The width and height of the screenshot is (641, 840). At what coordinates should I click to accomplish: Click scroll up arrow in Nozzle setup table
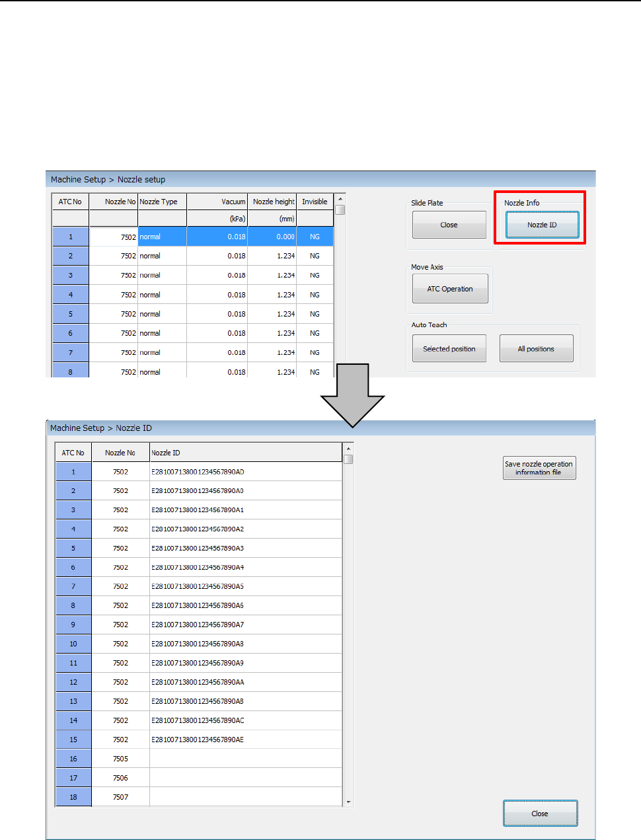point(340,199)
